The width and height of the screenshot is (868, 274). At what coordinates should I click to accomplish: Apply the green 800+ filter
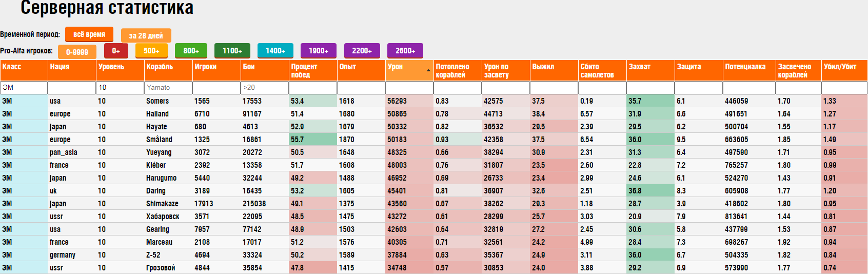(191, 51)
